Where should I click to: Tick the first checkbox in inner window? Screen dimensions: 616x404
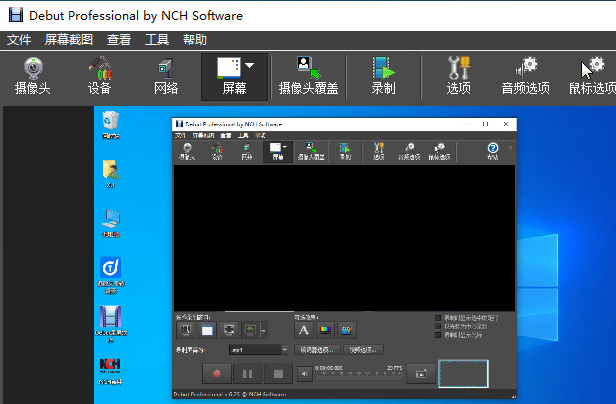(x=438, y=318)
